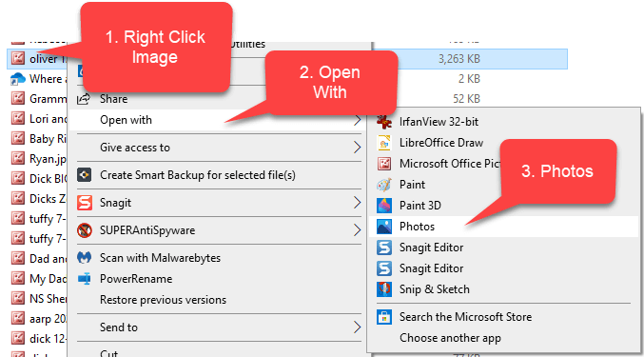Expand the Snagit submenu chevron

click(x=357, y=203)
